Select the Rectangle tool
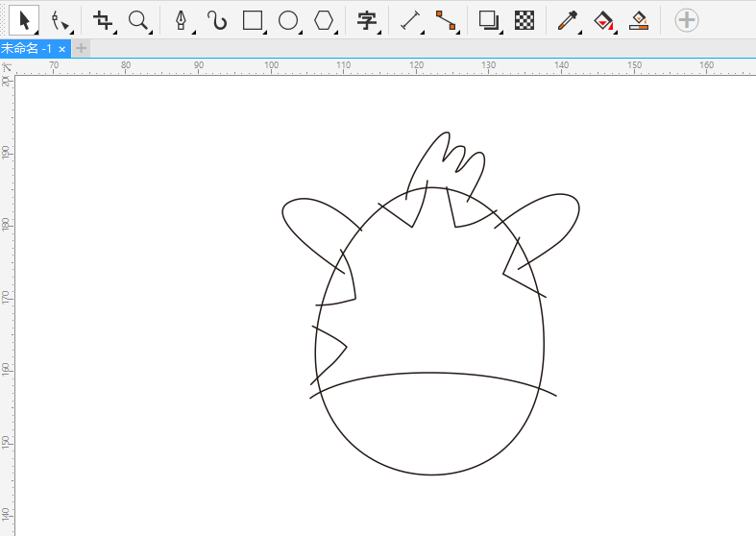This screenshot has height=536, width=756. click(x=253, y=21)
